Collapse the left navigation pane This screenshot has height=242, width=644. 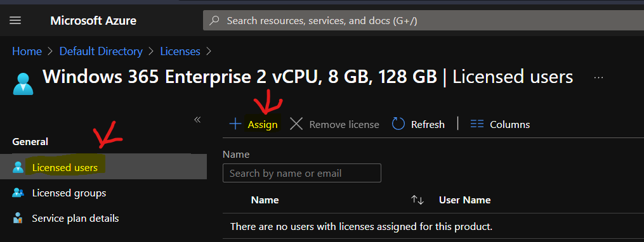click(197, 120)
